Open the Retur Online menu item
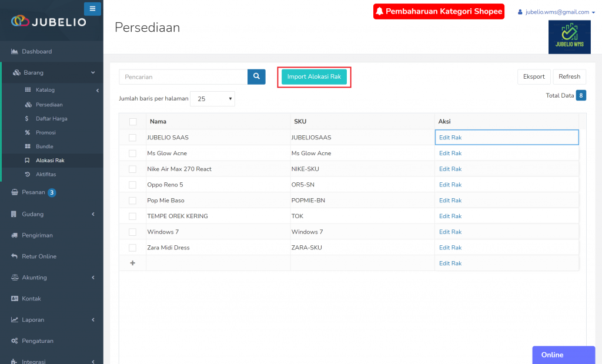The width and height of the screenshot is (602, 364). pos(52,256)
